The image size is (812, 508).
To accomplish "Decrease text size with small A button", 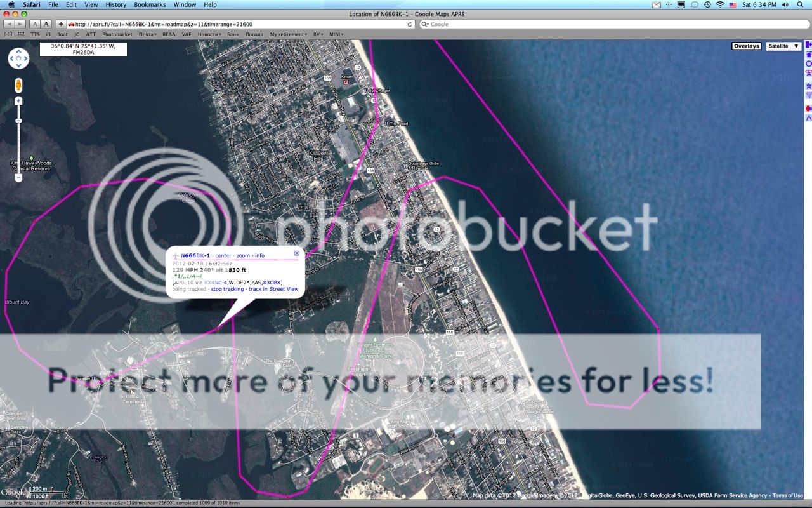I will [35, 24].
